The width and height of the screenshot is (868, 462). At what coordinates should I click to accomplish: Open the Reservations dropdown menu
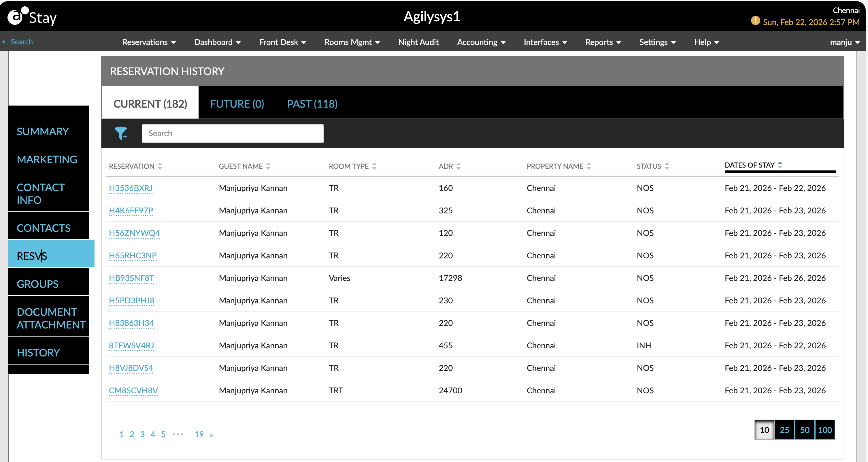[149, 42]
